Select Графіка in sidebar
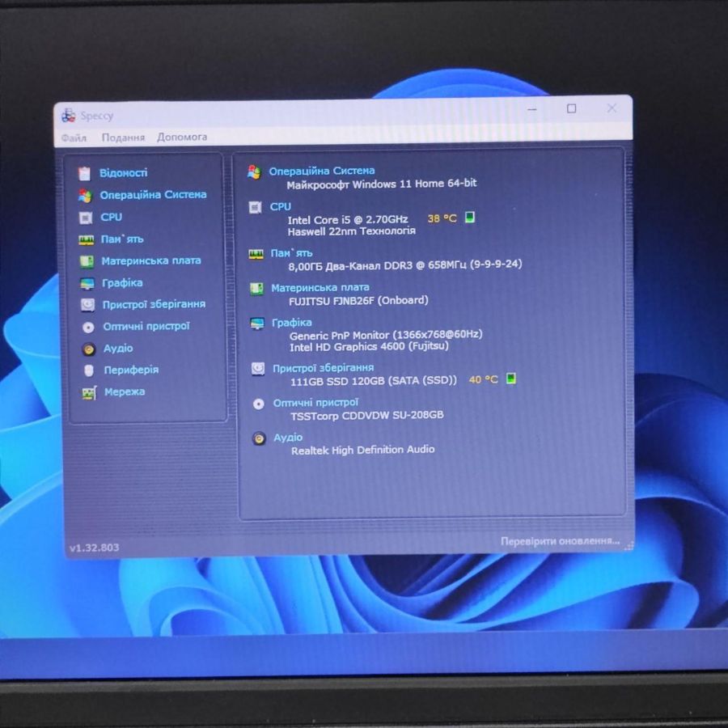This screenshot has width=728, height=728. [123, 283]
